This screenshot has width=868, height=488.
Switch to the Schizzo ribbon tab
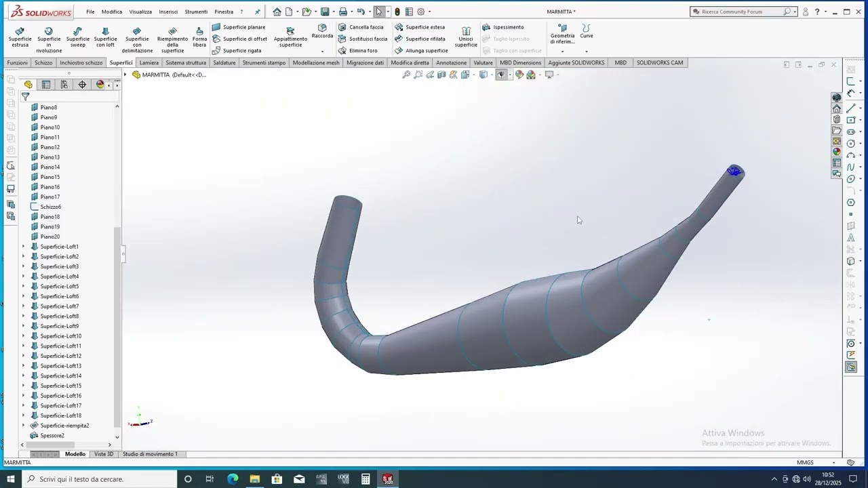43,62
